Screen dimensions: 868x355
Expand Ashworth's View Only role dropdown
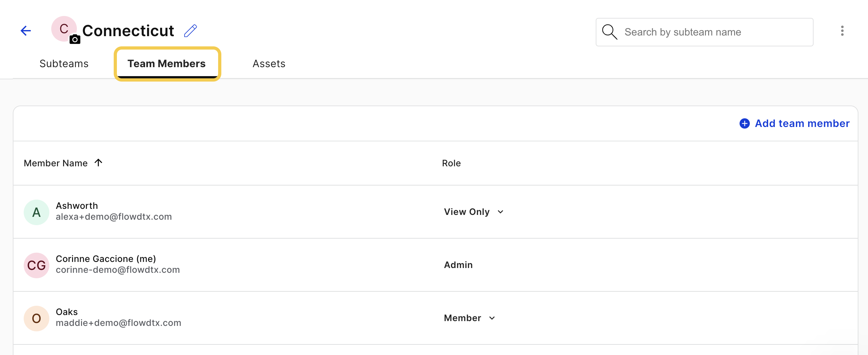(x=473, y=212)
